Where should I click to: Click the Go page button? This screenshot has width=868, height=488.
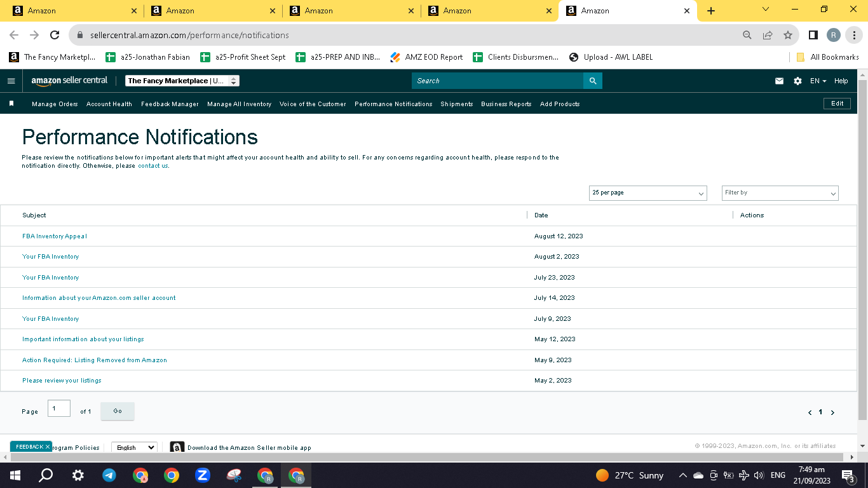pos(118,411)
